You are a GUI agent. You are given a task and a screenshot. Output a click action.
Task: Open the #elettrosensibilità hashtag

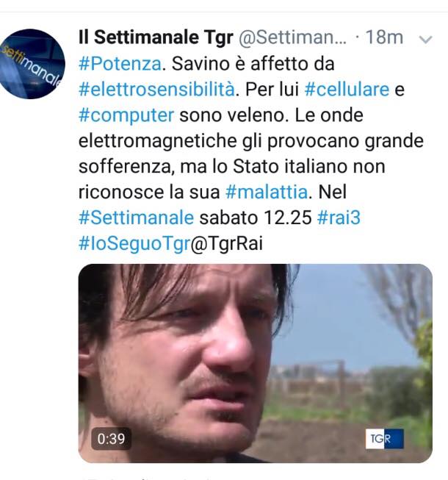click(157, 90)
